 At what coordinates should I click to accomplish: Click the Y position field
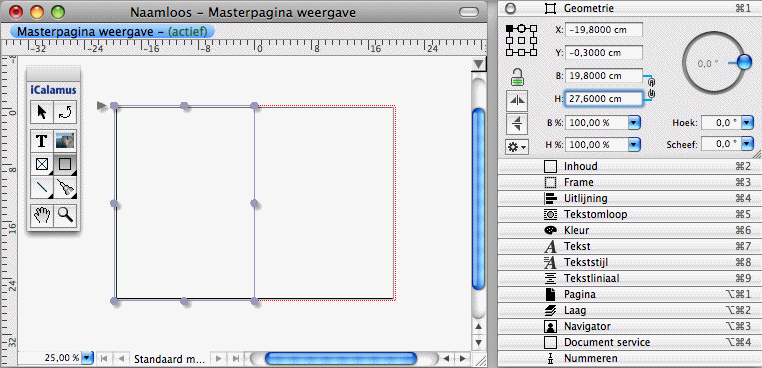point(604,53)
